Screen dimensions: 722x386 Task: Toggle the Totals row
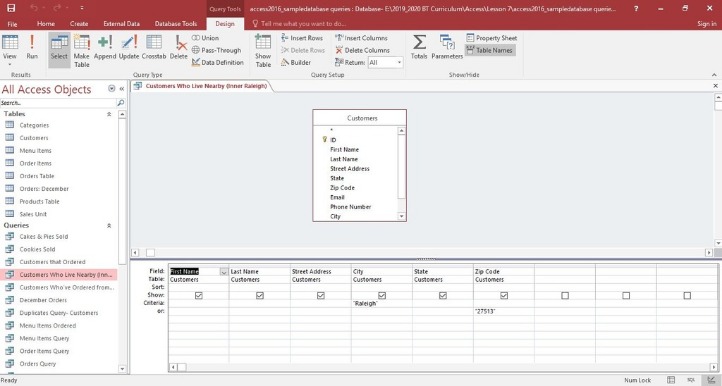click(419, 47)
